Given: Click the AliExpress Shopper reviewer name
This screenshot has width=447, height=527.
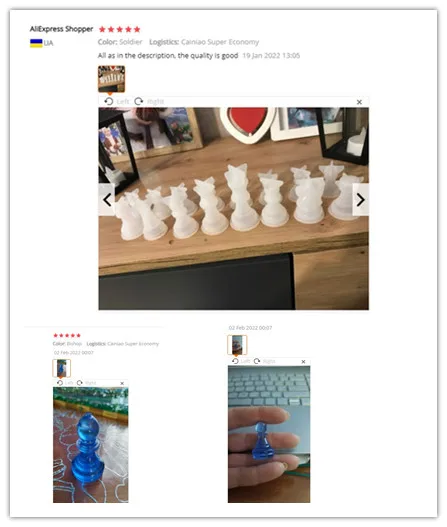Looking at the screenshot, I should 61,29.
